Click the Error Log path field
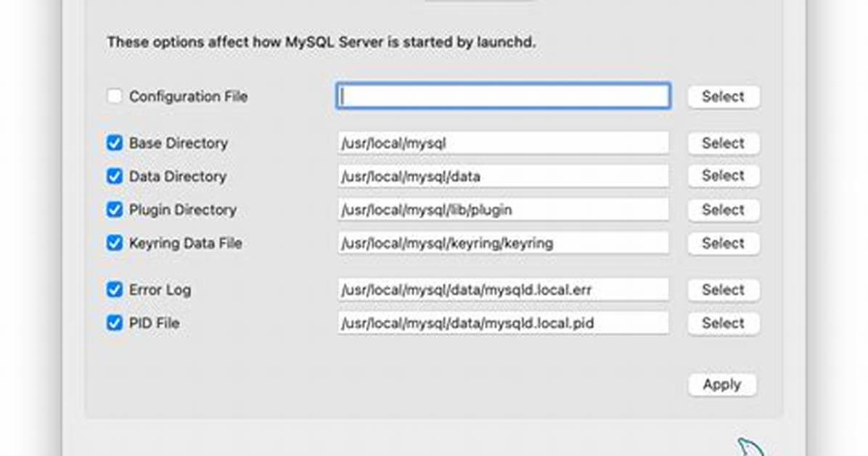Screen dimensions: 868x456 pos(503,289)
